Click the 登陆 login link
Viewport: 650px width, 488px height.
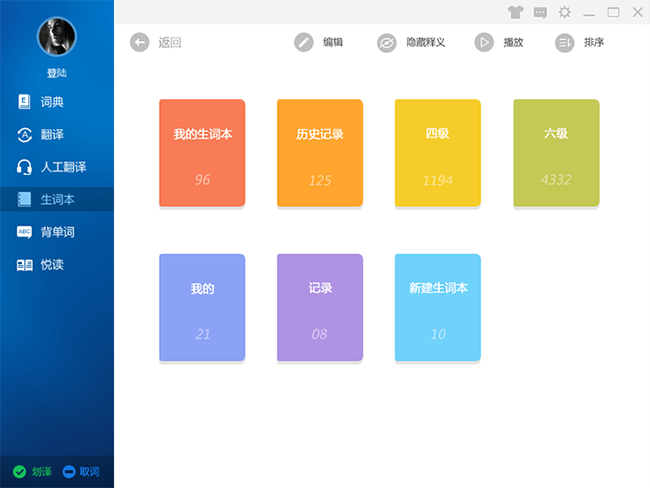click(x=57, y=73)
